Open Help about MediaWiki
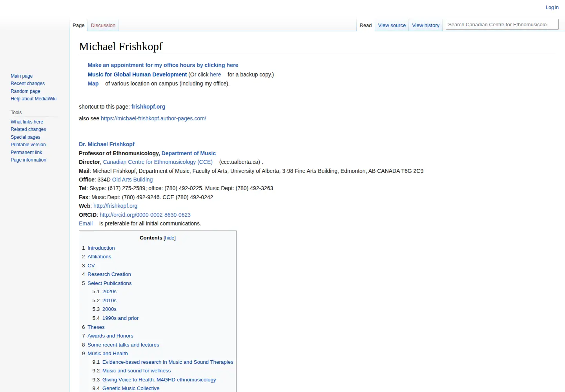This screenshot has height=392, width=565. (x=33, y=99)
